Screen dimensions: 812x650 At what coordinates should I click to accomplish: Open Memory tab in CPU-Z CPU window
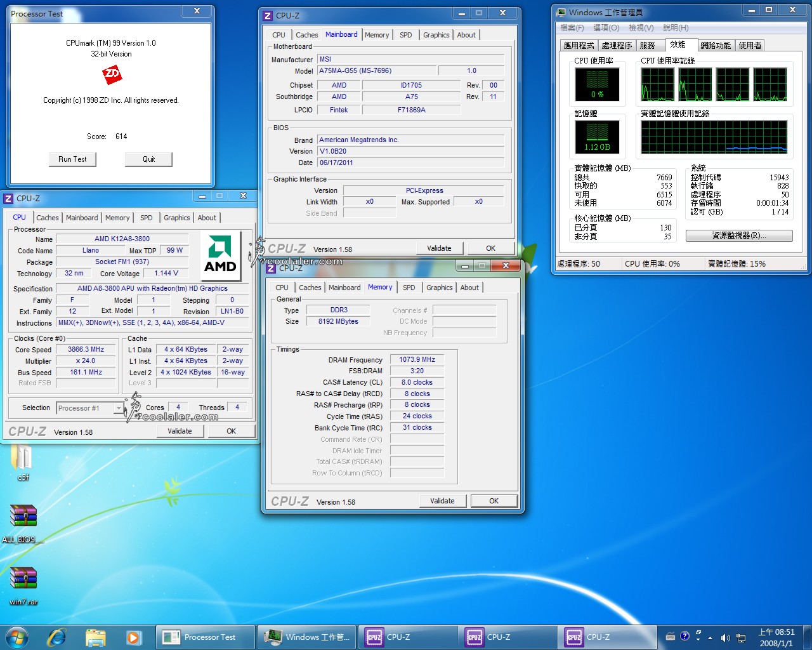point(117,218)
